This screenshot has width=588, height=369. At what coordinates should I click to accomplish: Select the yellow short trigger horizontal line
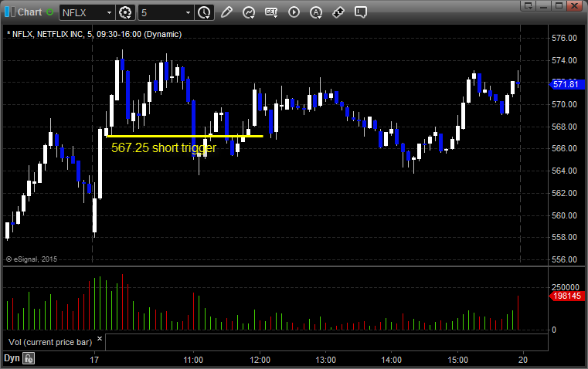pos(185,136)
